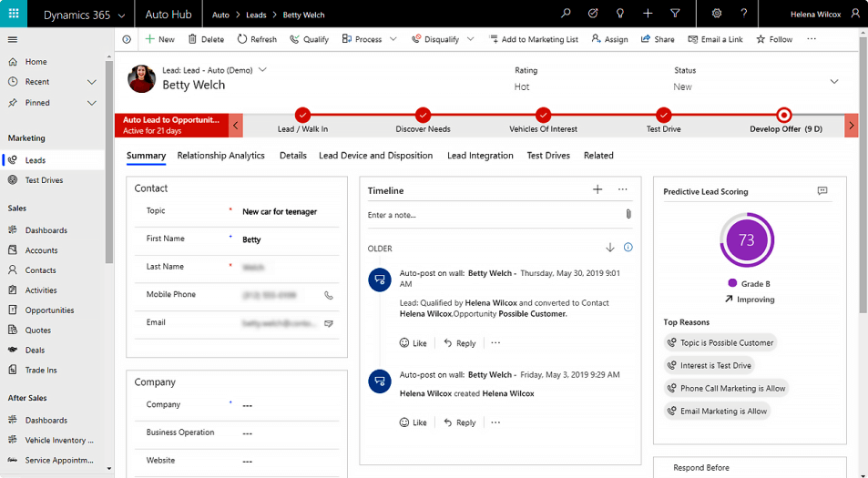Click the timeline info icon
The image size is (868, 478).
tap(628, 248)
